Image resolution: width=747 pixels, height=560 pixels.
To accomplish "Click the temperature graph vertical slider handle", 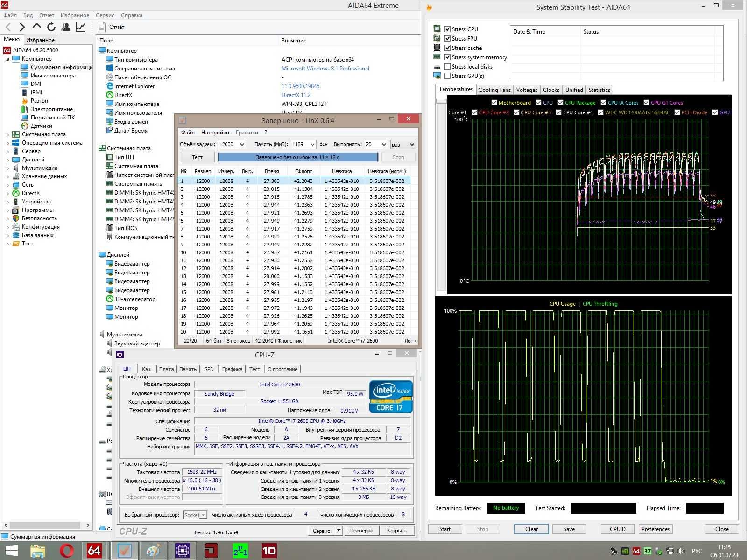I will 441,101.
